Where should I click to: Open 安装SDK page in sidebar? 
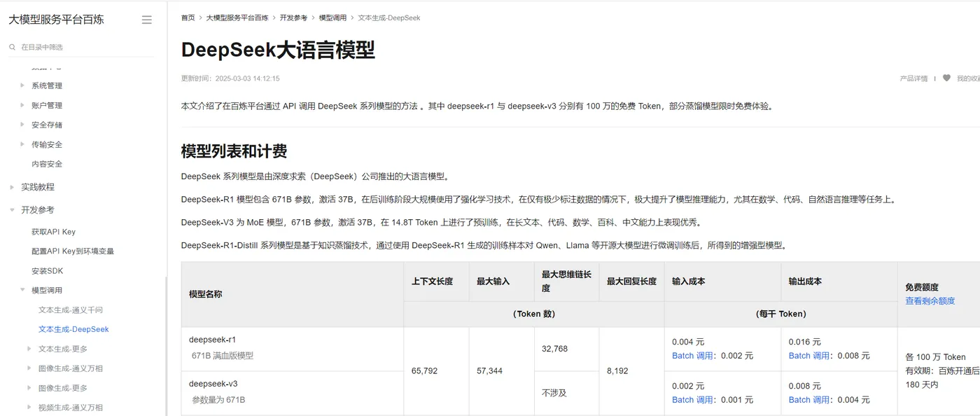(x=47, y=270)
